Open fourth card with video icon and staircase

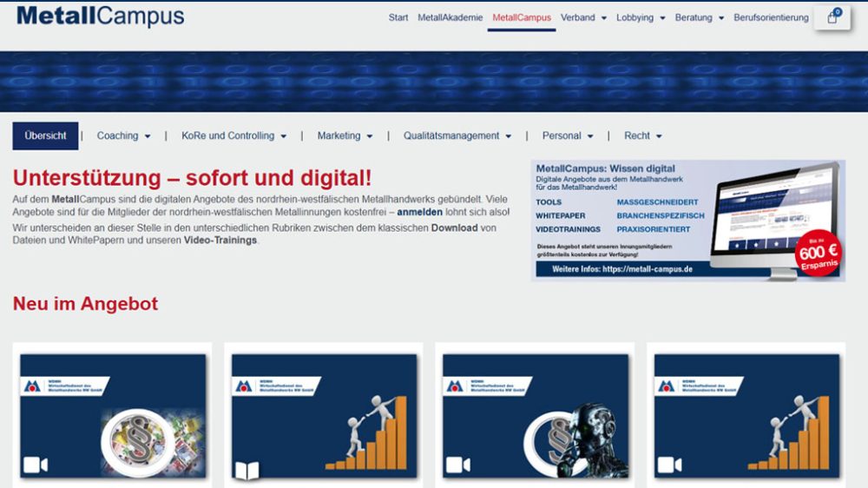[x=746, y=415]
